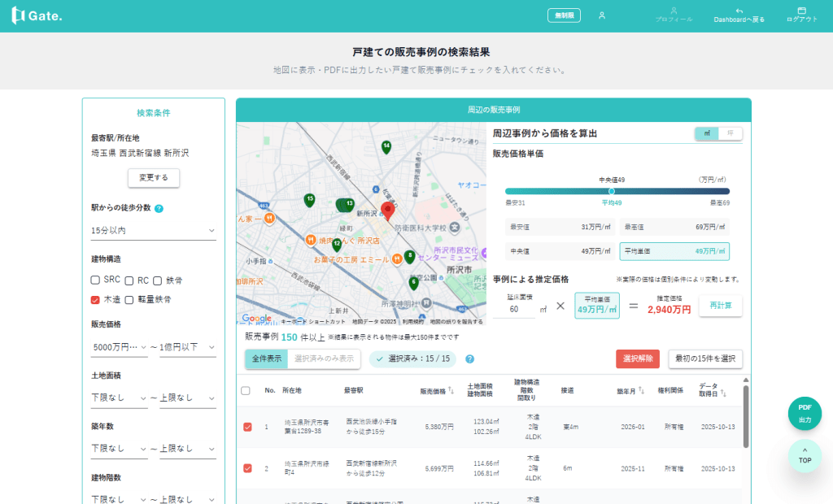Enable the SRC structure checkbox
833x504 pixels.
[x=96, y=280]
